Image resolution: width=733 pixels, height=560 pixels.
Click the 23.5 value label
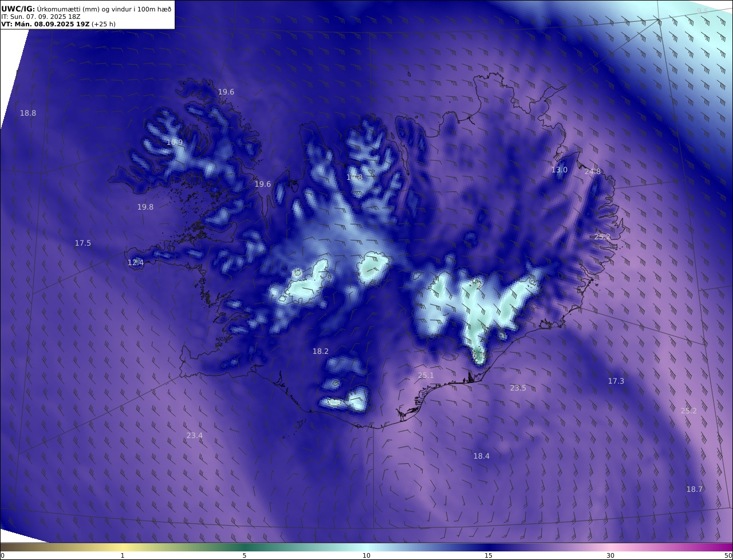(x=518, y=388)
